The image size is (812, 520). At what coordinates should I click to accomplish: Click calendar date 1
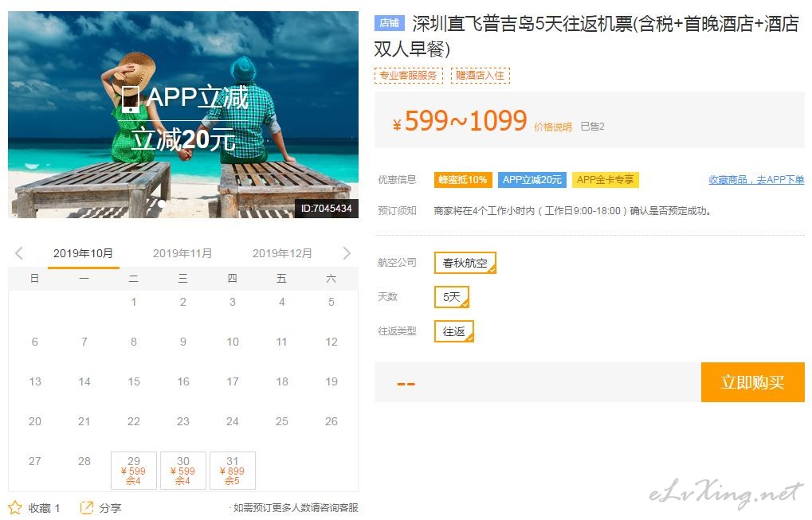click(x=134, y=302)
